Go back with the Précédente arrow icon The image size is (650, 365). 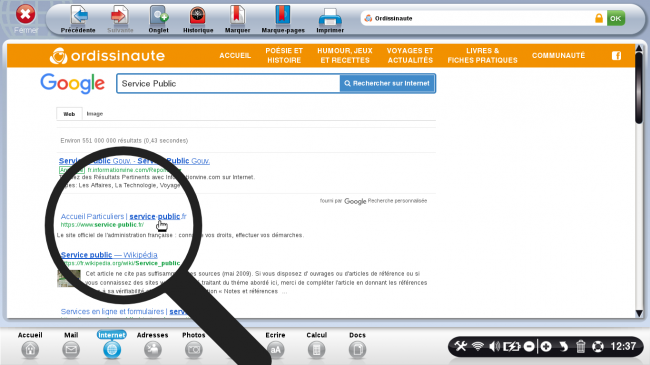click(x=78, y=16)
